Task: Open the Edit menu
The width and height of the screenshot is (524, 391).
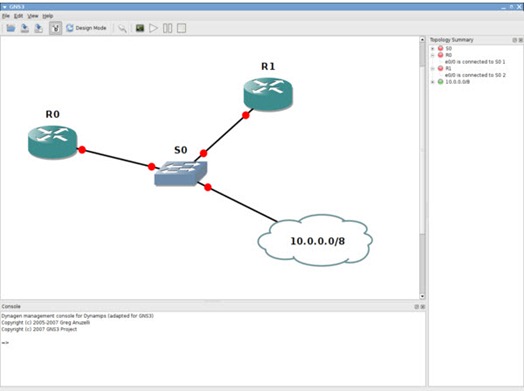Action: point(18,16)
